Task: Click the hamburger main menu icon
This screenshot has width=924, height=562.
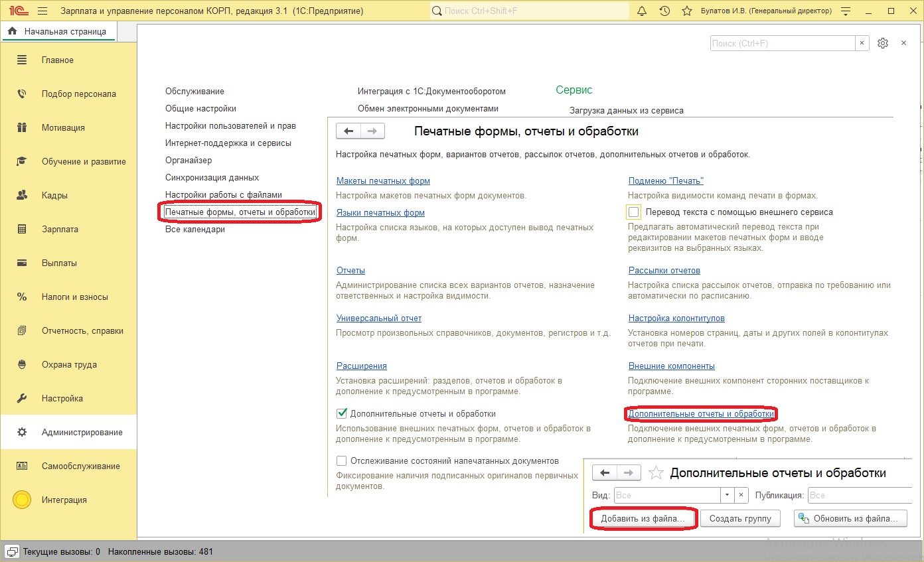Action: [42, 11]
